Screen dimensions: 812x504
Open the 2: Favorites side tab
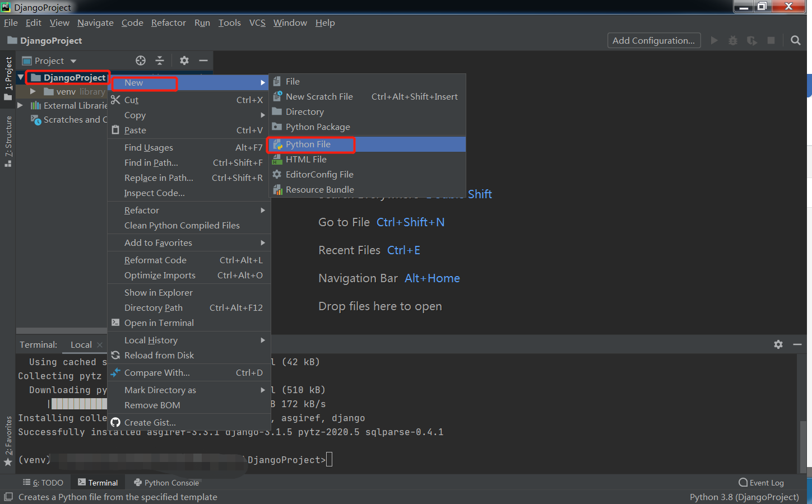(x=8, y=441)
